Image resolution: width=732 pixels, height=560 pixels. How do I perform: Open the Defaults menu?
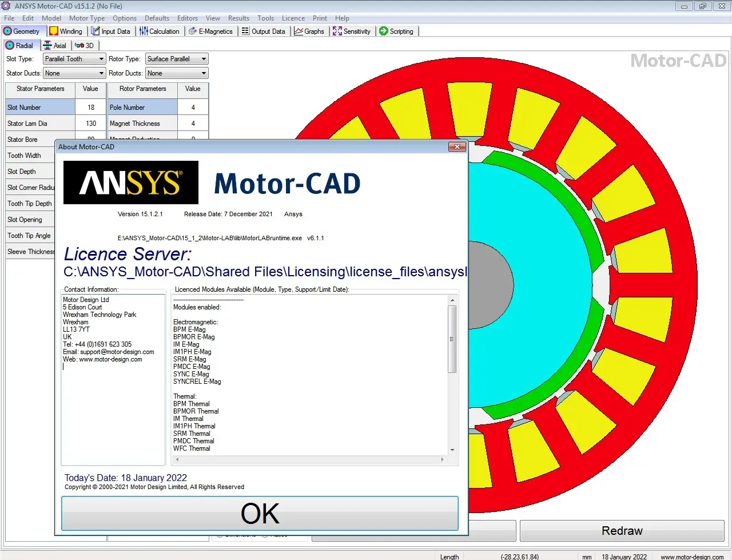click(157, 18)
